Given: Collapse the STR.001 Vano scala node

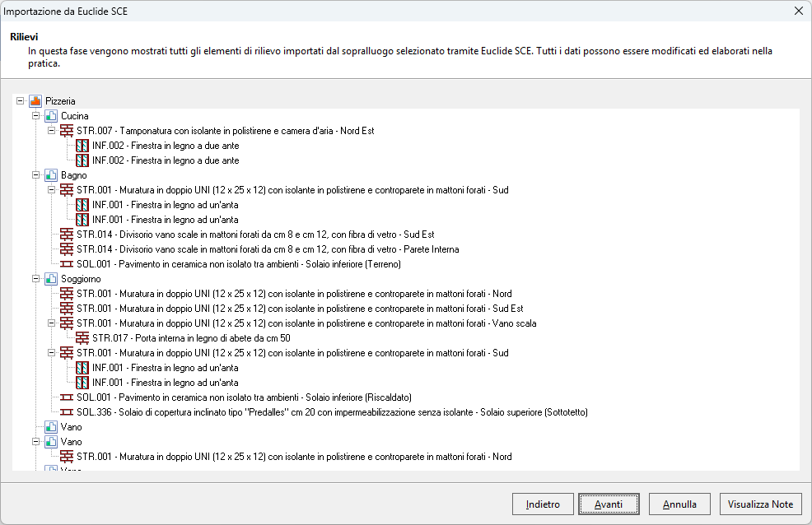Looking at the screenshot, I should tap(51, 323).
